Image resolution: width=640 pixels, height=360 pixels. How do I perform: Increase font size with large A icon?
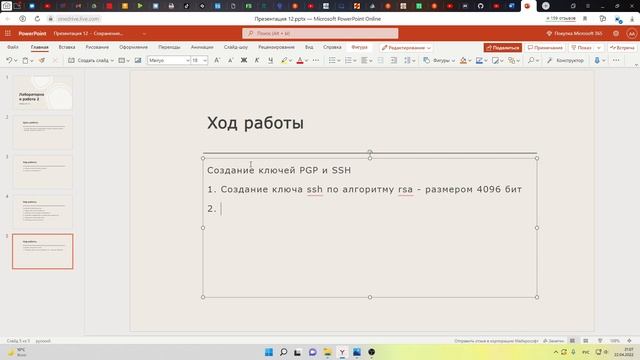(217, 60)
